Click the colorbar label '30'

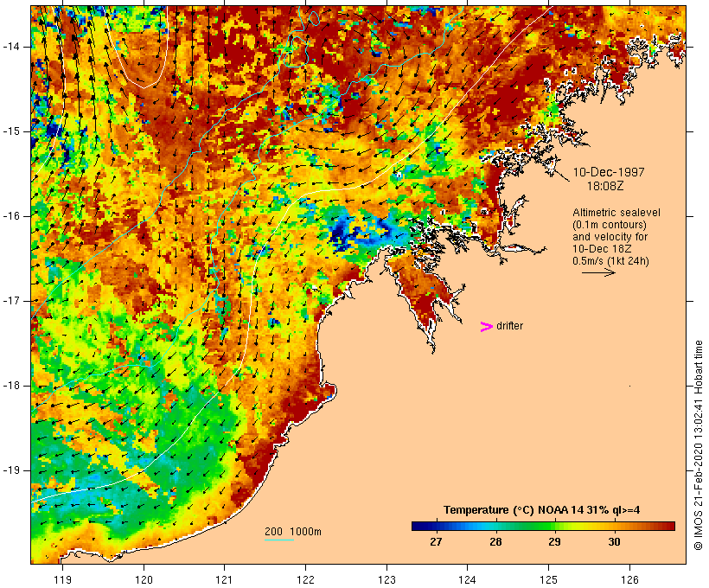tap(614, 542)
